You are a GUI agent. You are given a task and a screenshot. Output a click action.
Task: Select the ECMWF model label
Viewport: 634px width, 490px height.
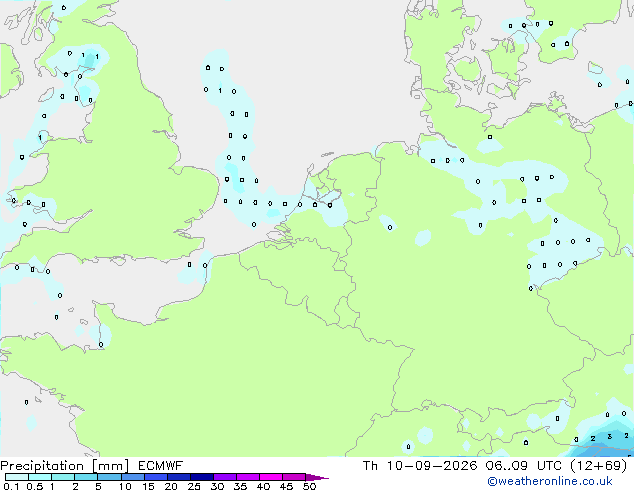pos(161,466)
